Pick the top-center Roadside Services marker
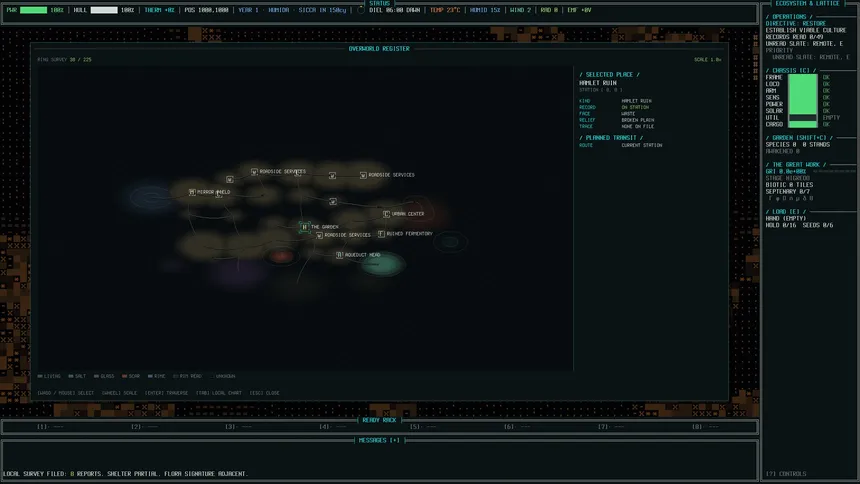 click(x=254, y=172)
